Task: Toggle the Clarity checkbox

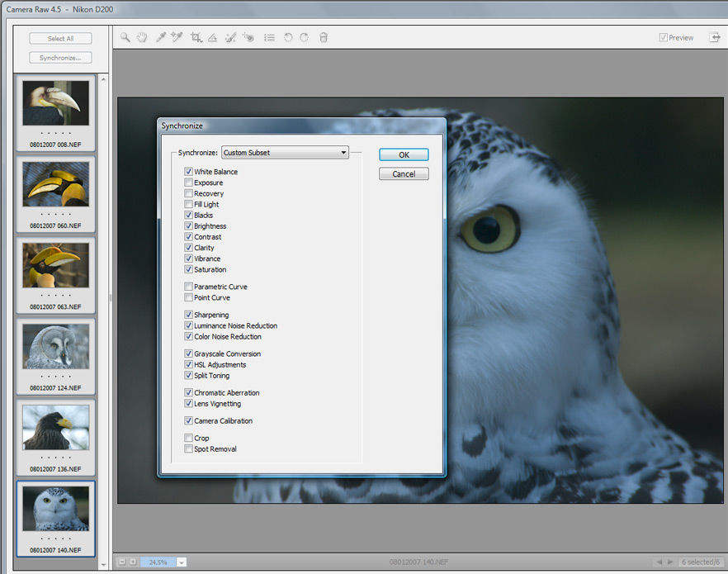Action: [x=188, y=248]
